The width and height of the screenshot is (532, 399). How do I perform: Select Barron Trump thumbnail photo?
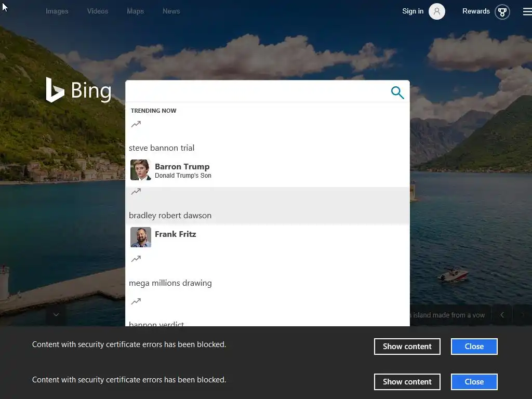point(141,170)
